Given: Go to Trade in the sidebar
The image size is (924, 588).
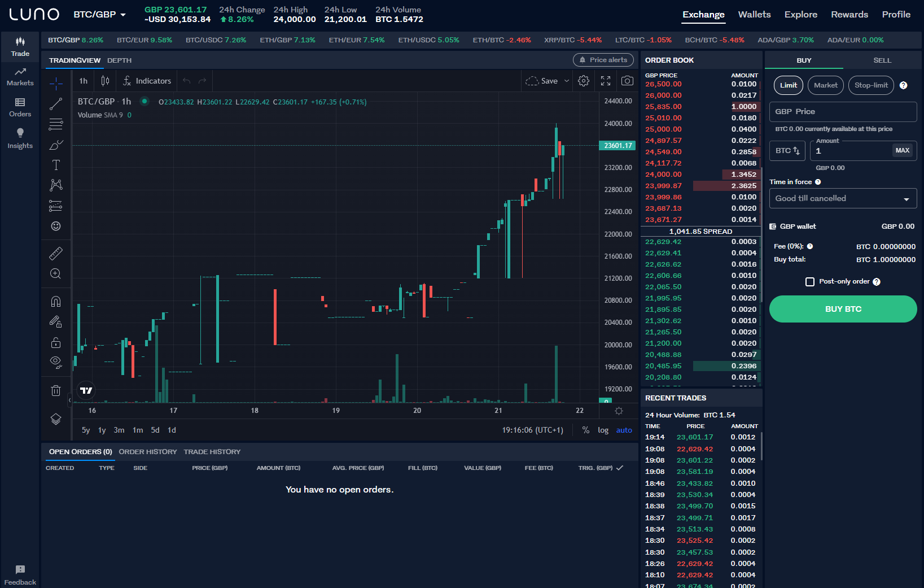Looking at the screenshot, I should (x=20, y=47).
